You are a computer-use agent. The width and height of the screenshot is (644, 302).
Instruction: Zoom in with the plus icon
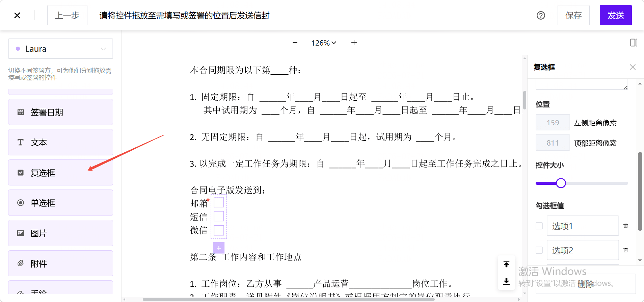click(x=354, y=43)
